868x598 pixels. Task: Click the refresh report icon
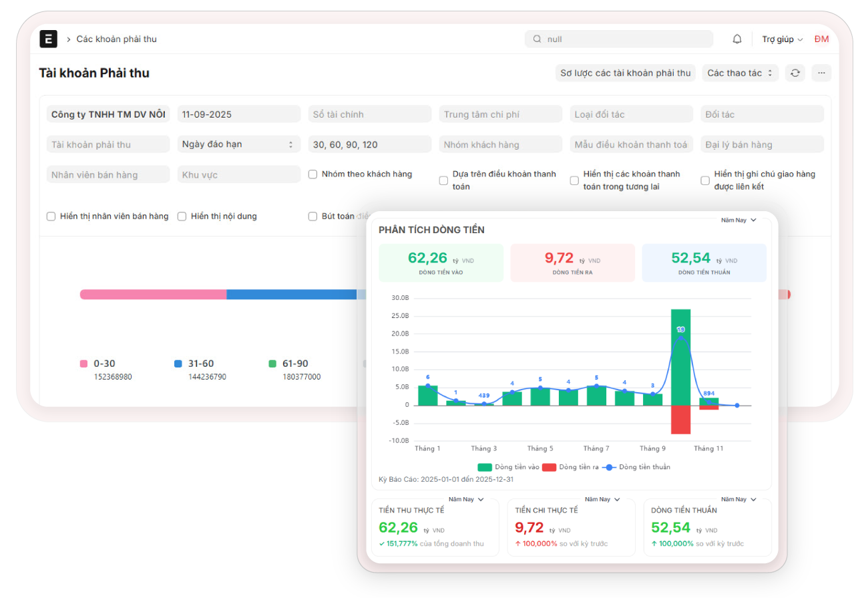795,73
